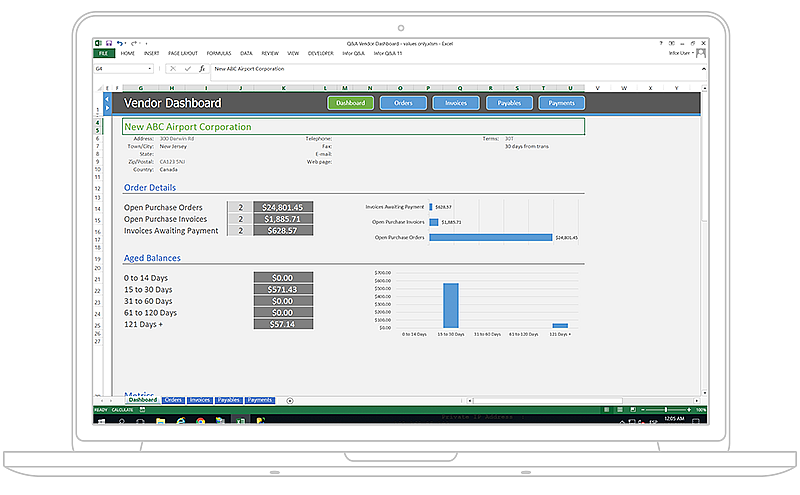The width and height of the screenshot is (800, 495).
Task: Click the Excel help question mark icon
Action: point(662,43)
